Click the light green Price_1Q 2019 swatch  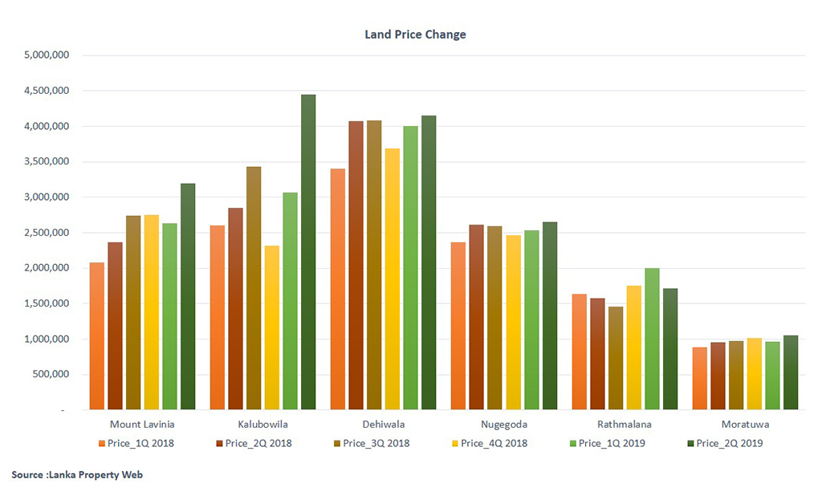pyautogui.click(x=572, y=443)
